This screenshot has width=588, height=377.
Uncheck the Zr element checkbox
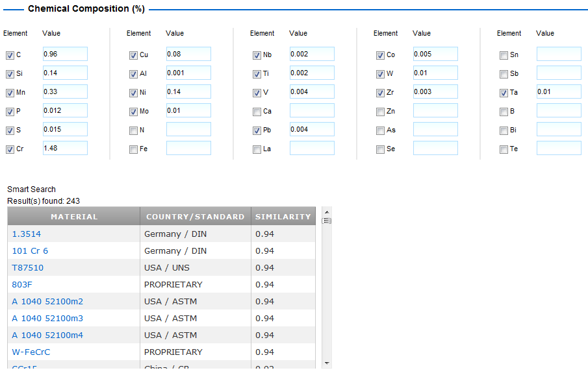pos(380,93)
